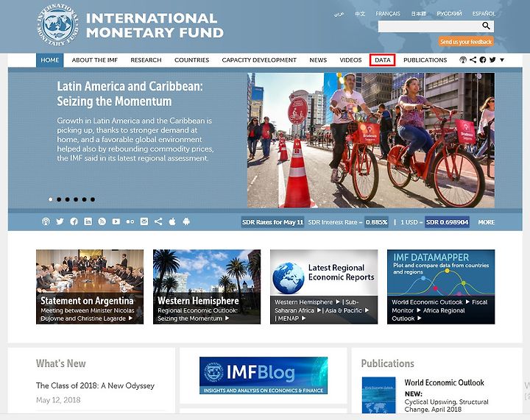Click share icon in the navigation bar
Screen dimensions: 530x420
pyautogui.click(x=473, y=60)
